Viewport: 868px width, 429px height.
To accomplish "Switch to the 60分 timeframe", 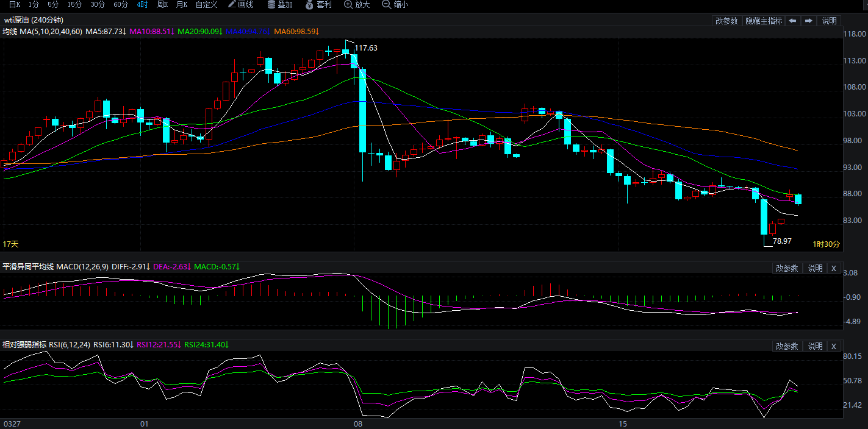I will pos(121,5).
